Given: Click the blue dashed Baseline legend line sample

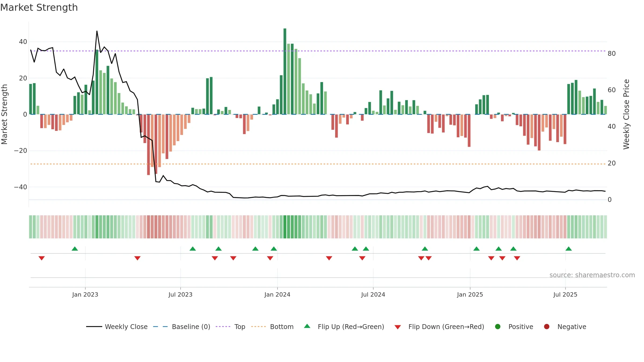Looking at the screenshot, I should 160,327.
